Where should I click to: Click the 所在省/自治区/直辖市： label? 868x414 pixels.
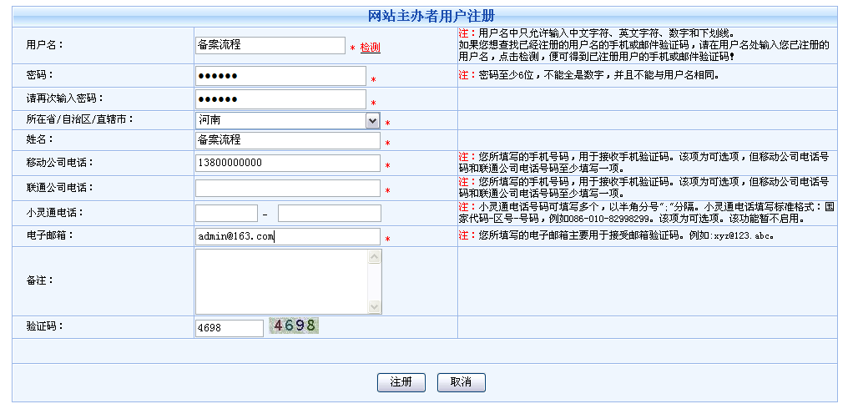coord(80,119)
